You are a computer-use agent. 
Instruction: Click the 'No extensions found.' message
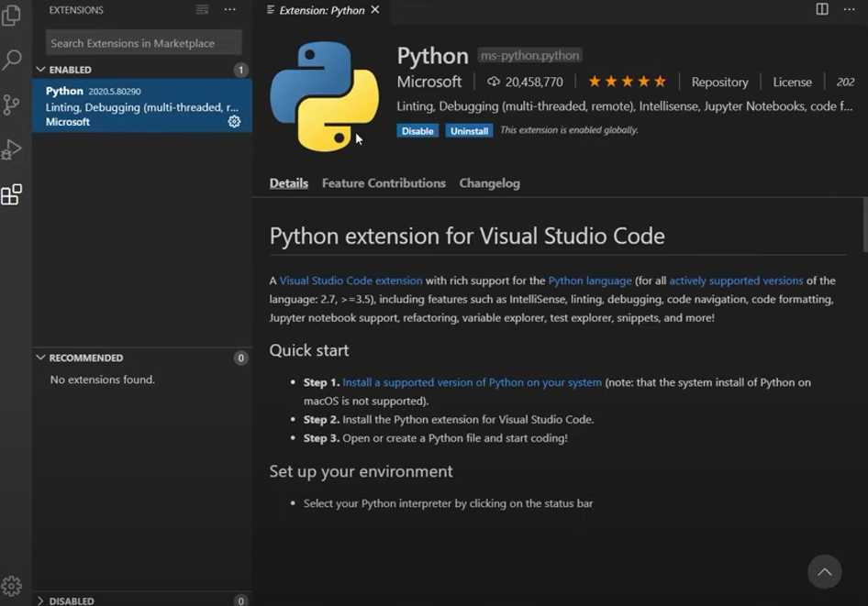tap(103, 380)
